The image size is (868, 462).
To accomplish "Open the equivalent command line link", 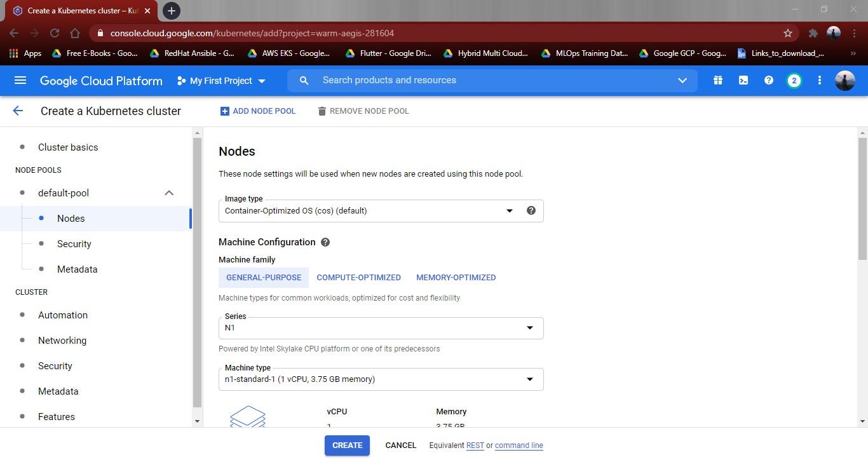I will [519, 445].
